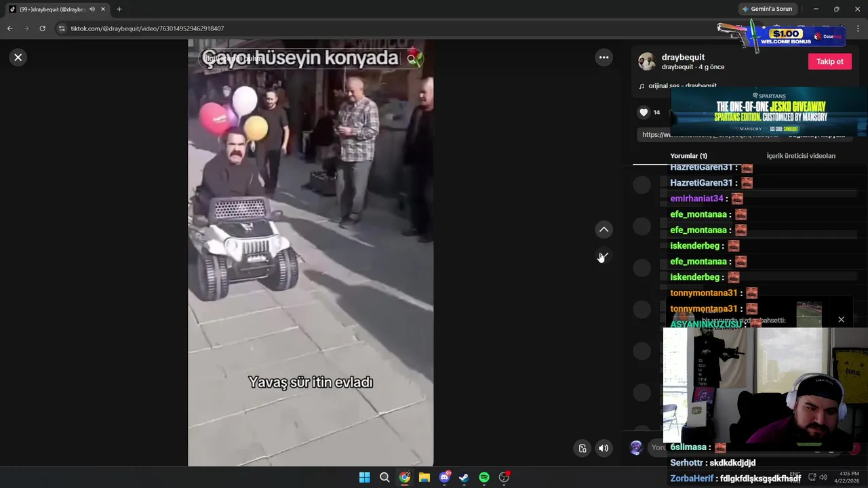Open Windows taskbar Search
This screenshot has width=868, height=488.
point(384,477)
